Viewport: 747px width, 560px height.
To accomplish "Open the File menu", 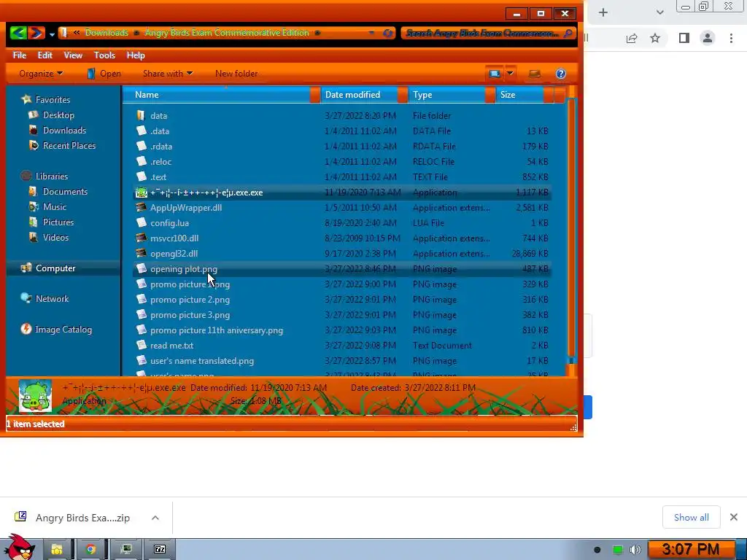I will click(x=20, y=55).
